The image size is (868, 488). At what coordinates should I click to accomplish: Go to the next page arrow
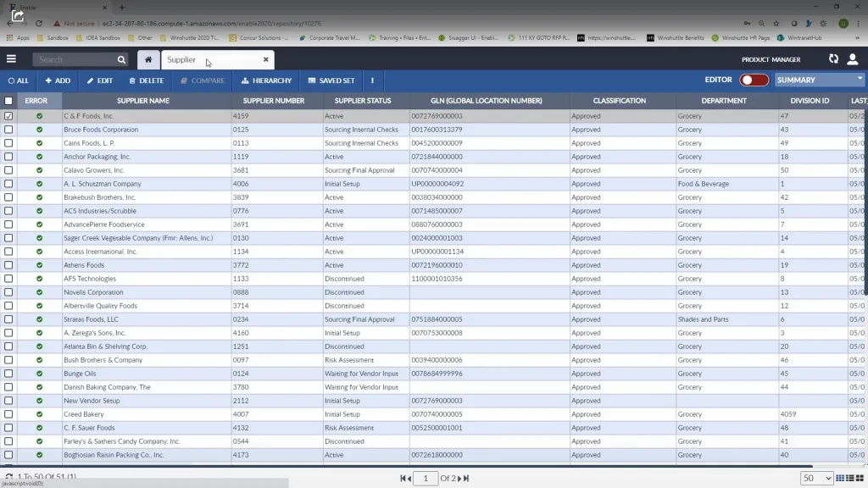pyautogui.click(x=459, y=478)
